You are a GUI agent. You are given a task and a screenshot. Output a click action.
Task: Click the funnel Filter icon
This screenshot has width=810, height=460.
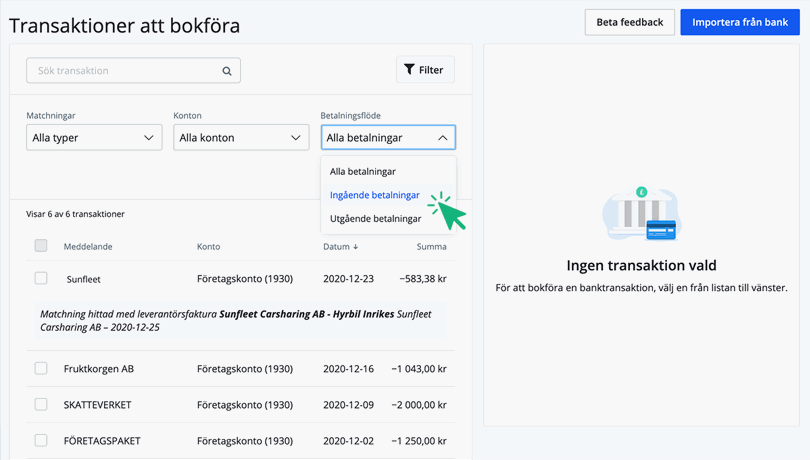(x=409, y=69)
